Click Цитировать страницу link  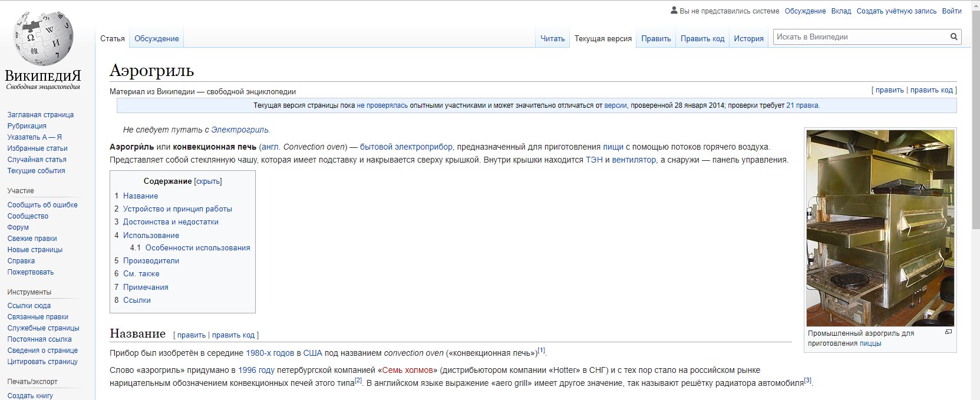click(42, 362)
